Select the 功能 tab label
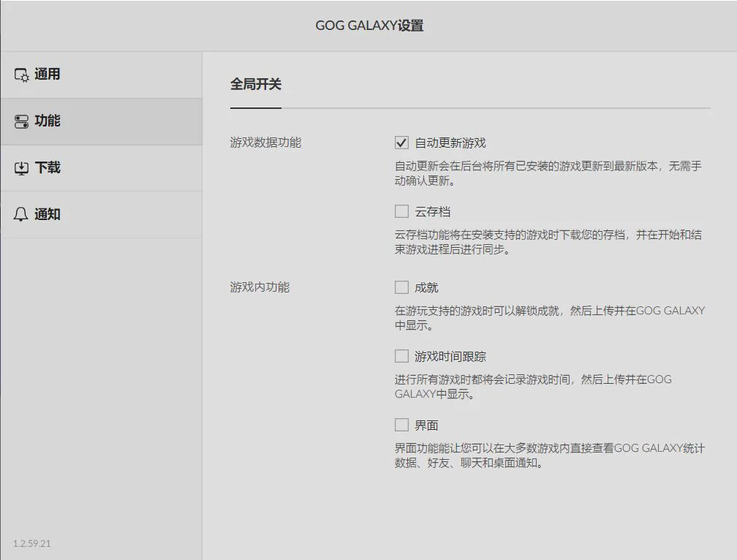Screen dimensions: 737x560 (48, 121)
